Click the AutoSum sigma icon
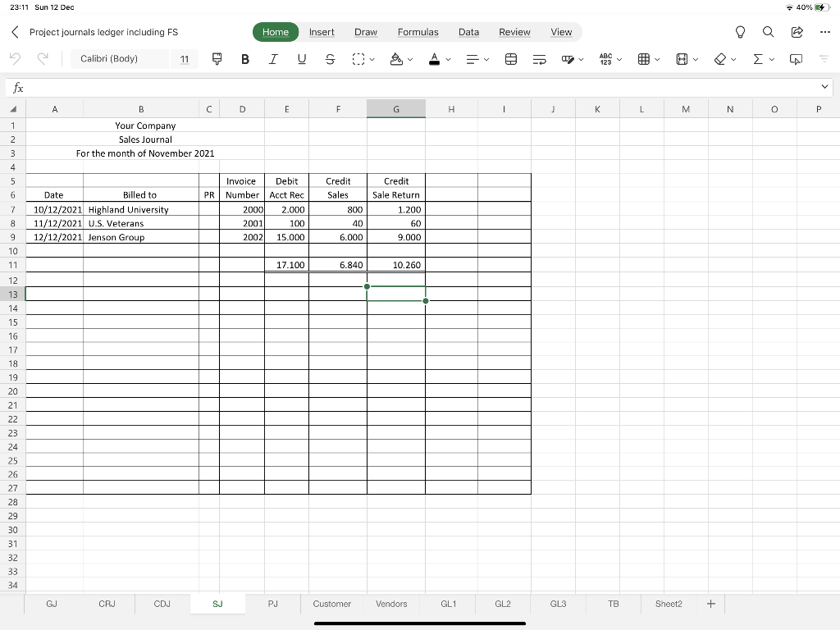Screen dimensions: 840x630 [x=758, y=59]
